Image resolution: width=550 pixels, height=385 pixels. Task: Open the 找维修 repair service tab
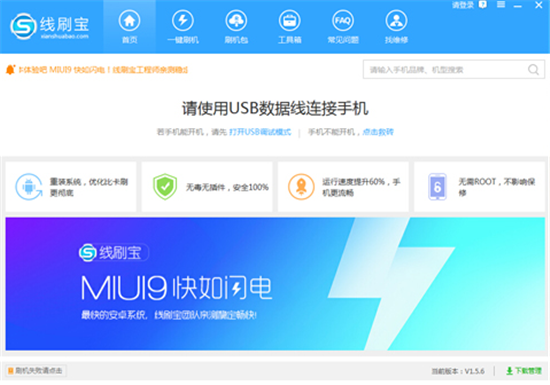pos(396,27)
